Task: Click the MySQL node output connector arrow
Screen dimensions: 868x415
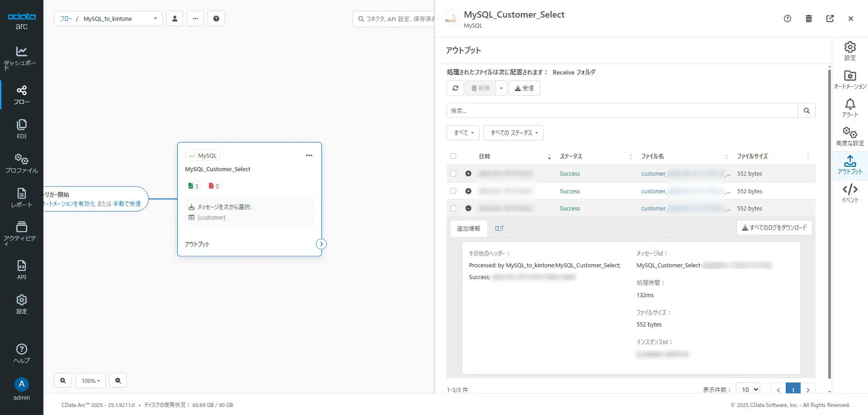Action: pos(321,244)
